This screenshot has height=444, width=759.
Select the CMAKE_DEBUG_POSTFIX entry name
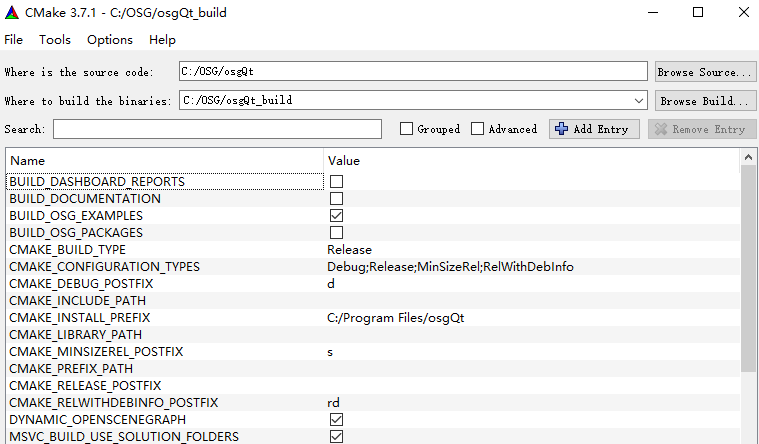pos(81,283)
